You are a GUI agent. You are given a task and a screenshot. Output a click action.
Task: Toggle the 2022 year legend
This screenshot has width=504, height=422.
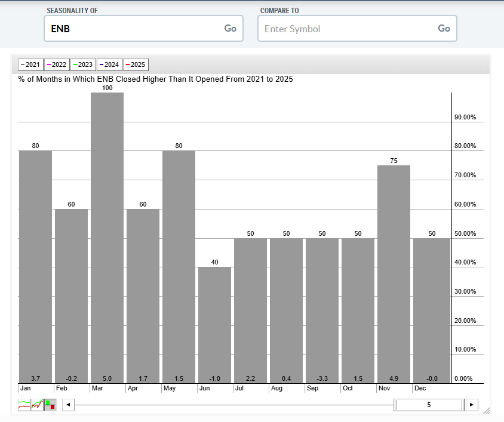57,64
